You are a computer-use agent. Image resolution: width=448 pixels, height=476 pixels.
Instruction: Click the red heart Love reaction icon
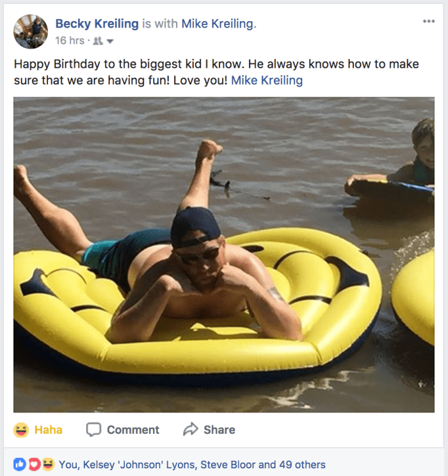(34, 464)
